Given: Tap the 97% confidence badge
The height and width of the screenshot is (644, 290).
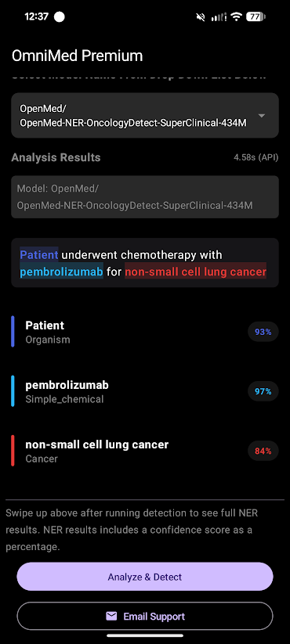Looking at the screenshot, I should pos(263,391).
